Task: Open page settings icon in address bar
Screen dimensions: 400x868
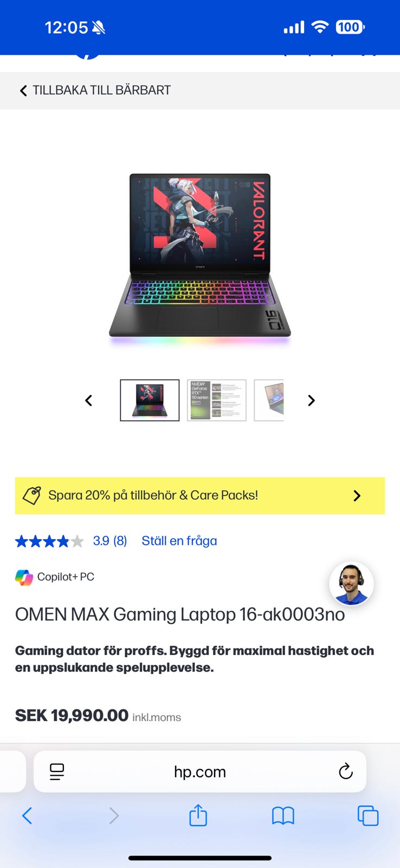Action: (x=57, y=771)
